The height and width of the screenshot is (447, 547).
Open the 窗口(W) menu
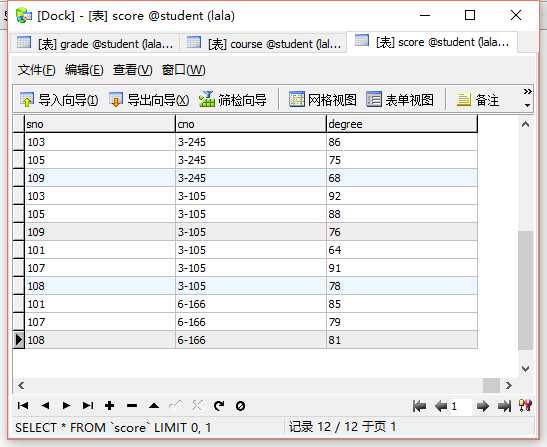pos(183,70)
